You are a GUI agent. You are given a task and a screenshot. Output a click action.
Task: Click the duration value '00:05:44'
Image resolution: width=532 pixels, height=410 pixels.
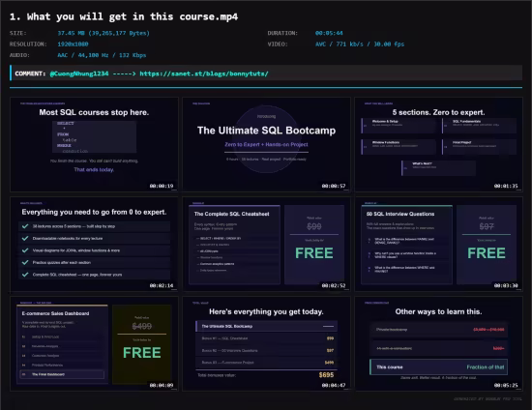pyautogui.click(x=329, y=33)
